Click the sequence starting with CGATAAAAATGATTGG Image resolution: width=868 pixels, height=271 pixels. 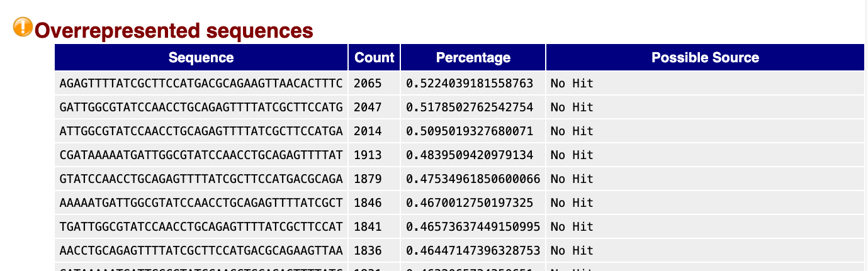coord(201,155)
